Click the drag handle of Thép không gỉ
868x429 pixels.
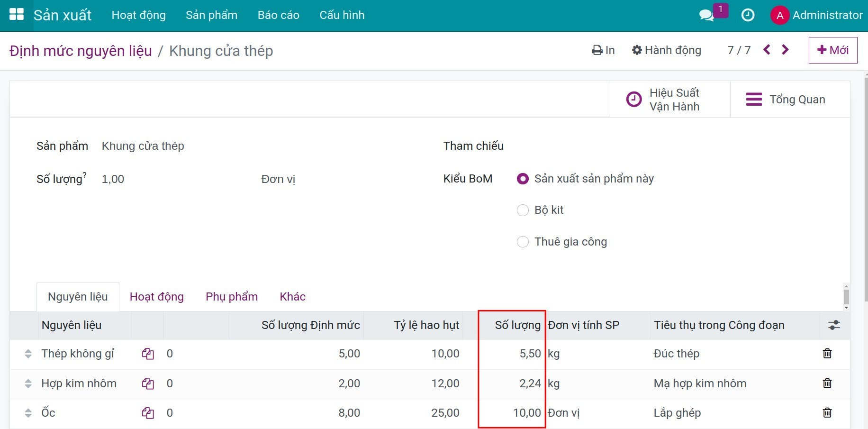click(28, 354)
